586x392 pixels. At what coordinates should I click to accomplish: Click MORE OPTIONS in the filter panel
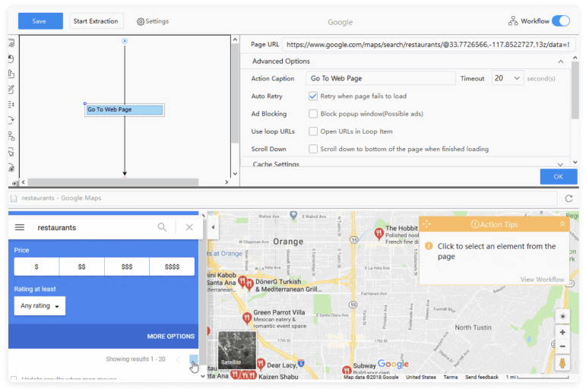[x=171, y=337]
